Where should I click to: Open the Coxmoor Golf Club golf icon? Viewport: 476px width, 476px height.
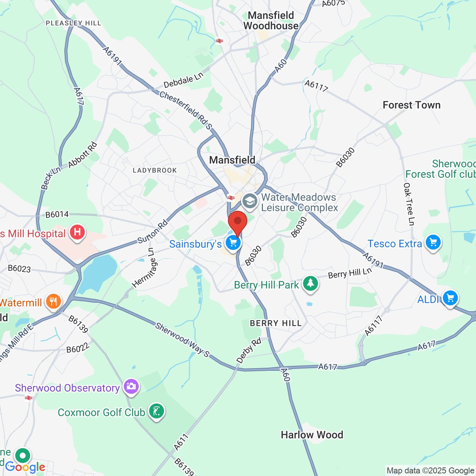coord(157,412)
